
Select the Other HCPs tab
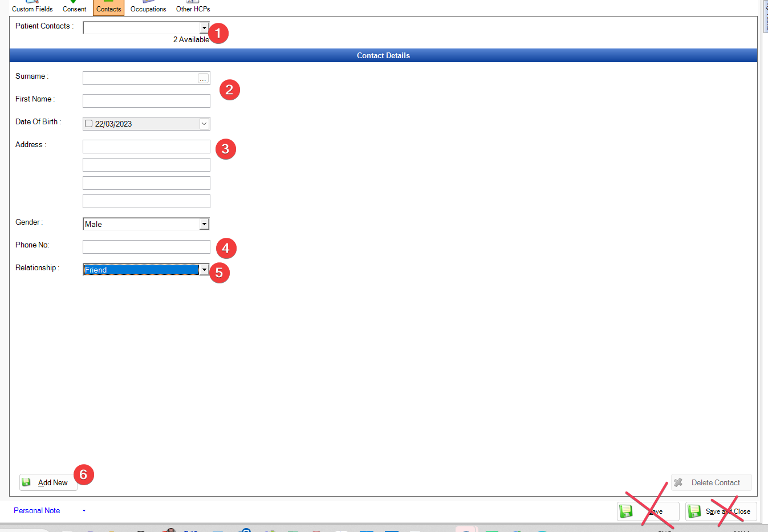[193, 8]
